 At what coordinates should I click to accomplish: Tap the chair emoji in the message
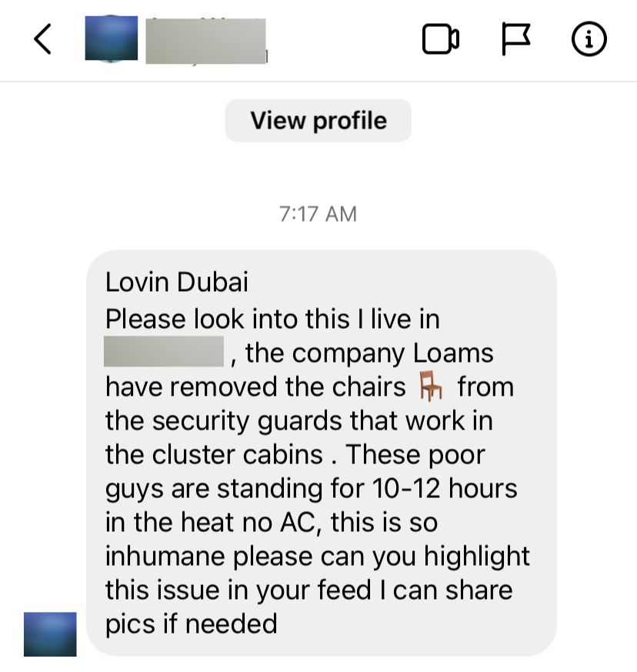tap(431, 386)
